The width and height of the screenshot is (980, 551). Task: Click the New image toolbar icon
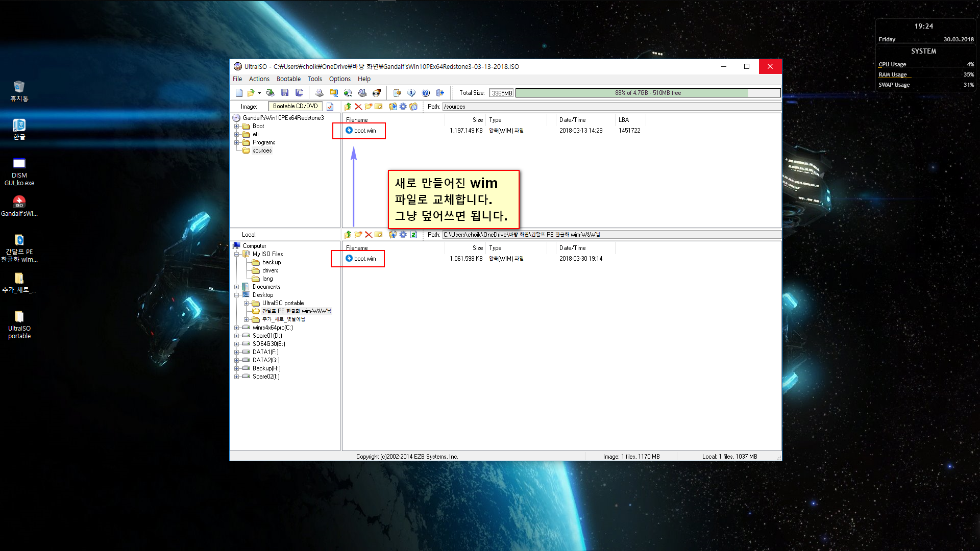click(239, 93)
